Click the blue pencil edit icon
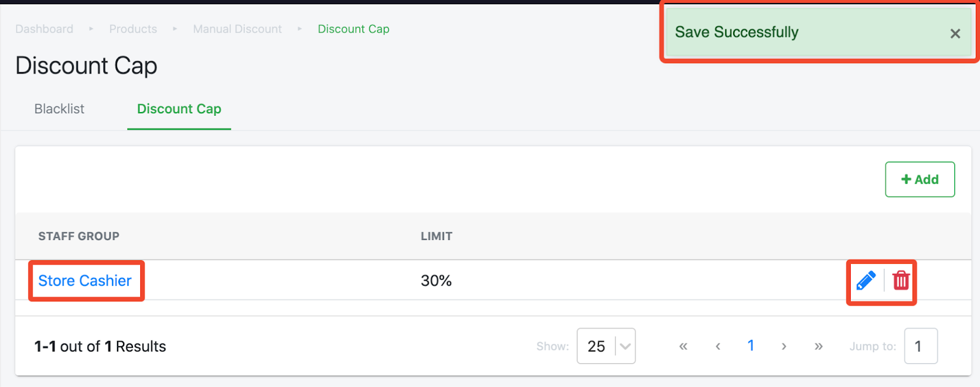This screenshot has height=387, width=980. pyautogui.click(x=865, y=281)
